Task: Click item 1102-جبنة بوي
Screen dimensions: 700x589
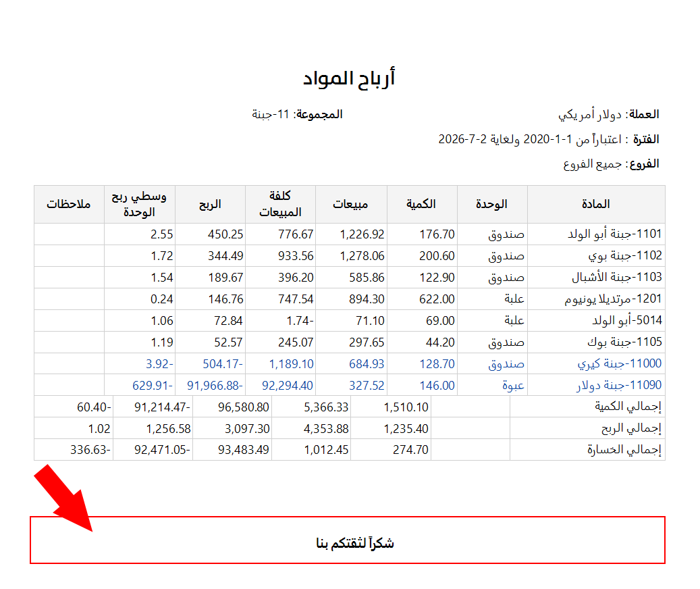Action: coord(625,256)
